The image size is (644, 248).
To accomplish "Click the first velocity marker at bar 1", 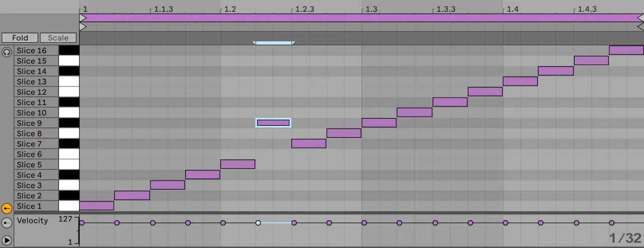I will coord(82,223).
